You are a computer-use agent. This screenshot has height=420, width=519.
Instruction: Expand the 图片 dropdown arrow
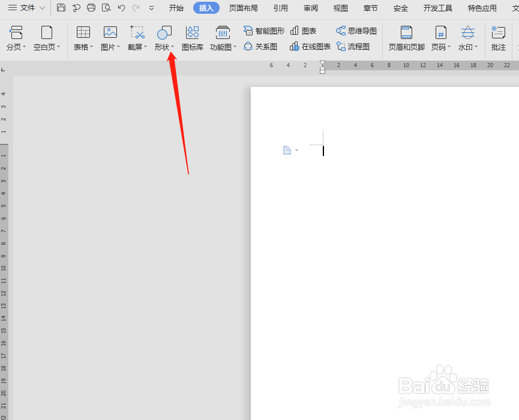pyautogui.click(x=118, y=47)
